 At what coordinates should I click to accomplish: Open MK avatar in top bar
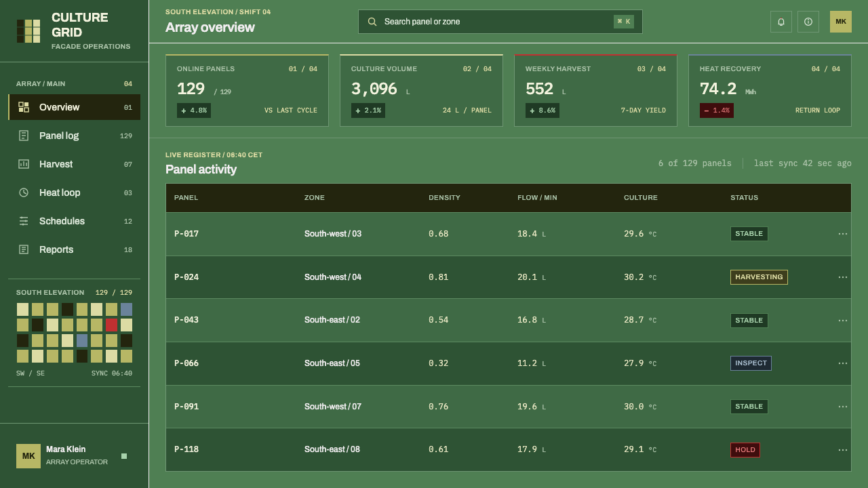(841, 22)
